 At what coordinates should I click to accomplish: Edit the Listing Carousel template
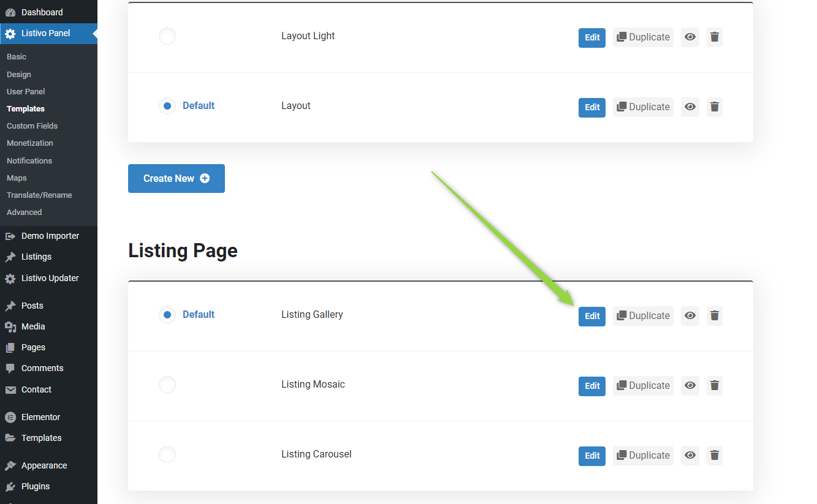(592, 456)
